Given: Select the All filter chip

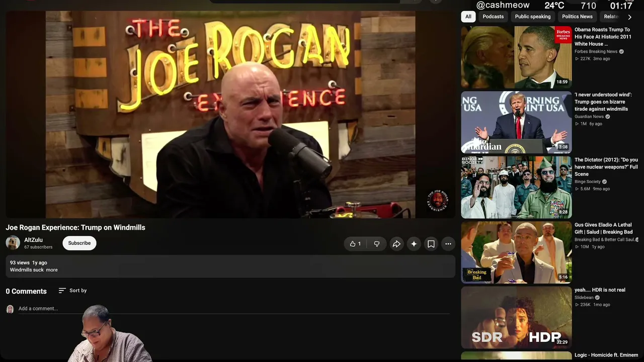Looking at the screenshot, I should 468,17.
